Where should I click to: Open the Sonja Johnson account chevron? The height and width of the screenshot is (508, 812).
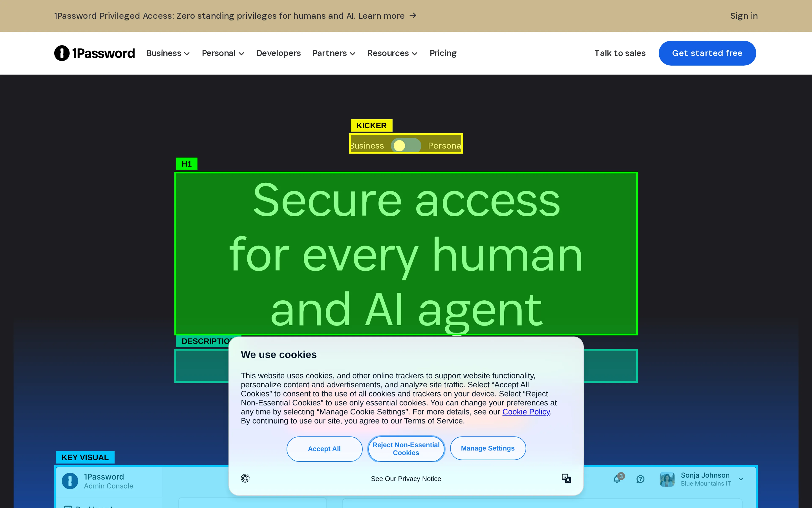pyautogui.click(x=741, y=479)
